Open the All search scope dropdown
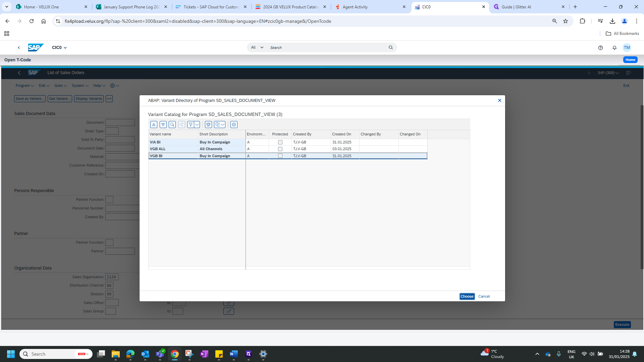 click(257, 48)
